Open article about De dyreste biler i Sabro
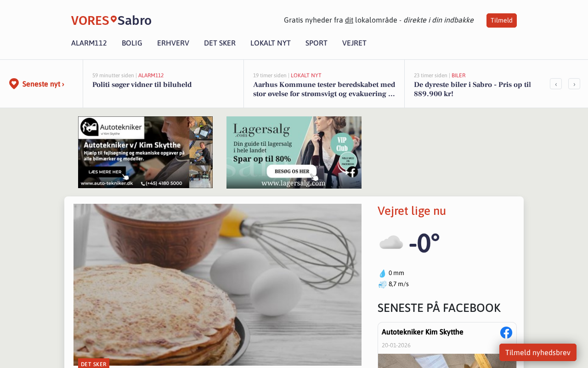This screenshot has width=588, height=368. (x=473, y=89)
